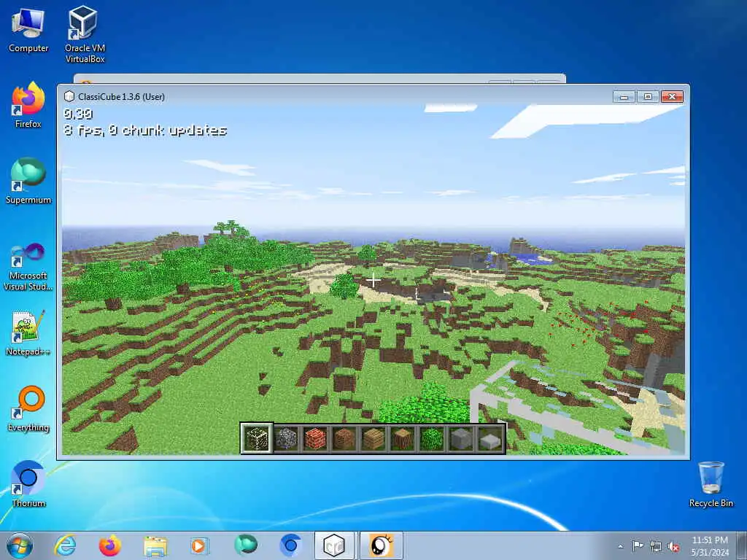The height and width of the screenshot is (560, 747).
Task: Select the wooden planks block in the hotbar
Action: 373,438
